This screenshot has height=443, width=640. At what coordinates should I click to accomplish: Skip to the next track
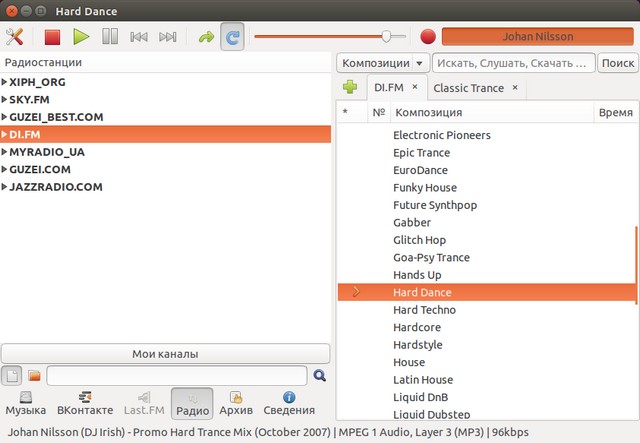coord(168,37)
